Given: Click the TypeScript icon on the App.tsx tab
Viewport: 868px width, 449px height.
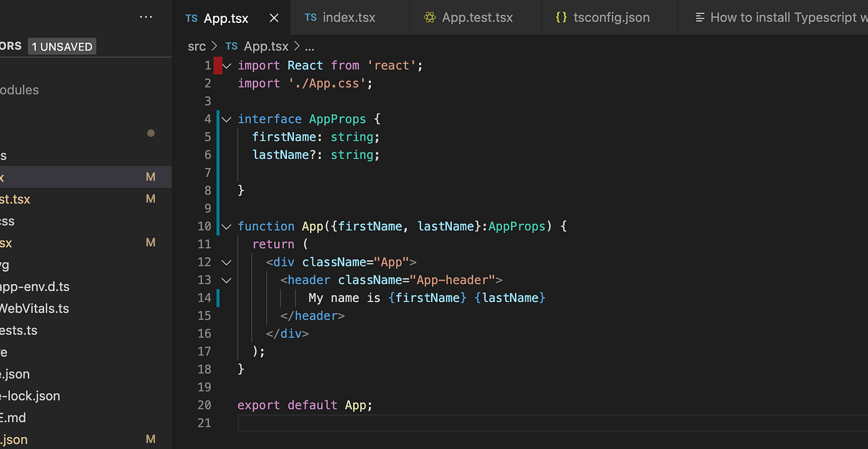Looking at the screenshot, I should click(x=190, y=17).
